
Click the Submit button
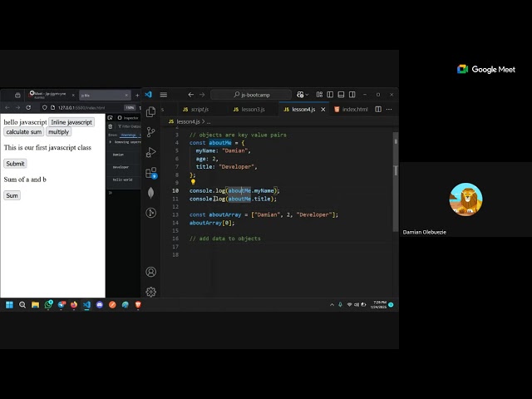(15, 164)
